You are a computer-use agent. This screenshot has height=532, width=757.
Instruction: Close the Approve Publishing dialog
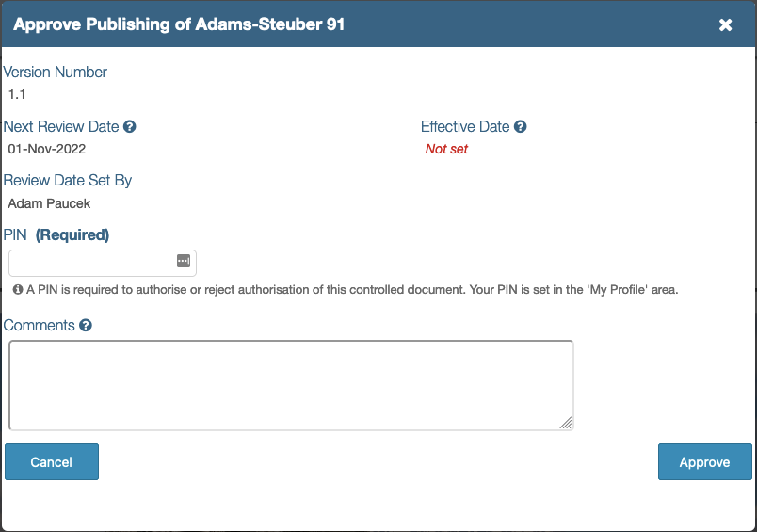pos(726,24)
